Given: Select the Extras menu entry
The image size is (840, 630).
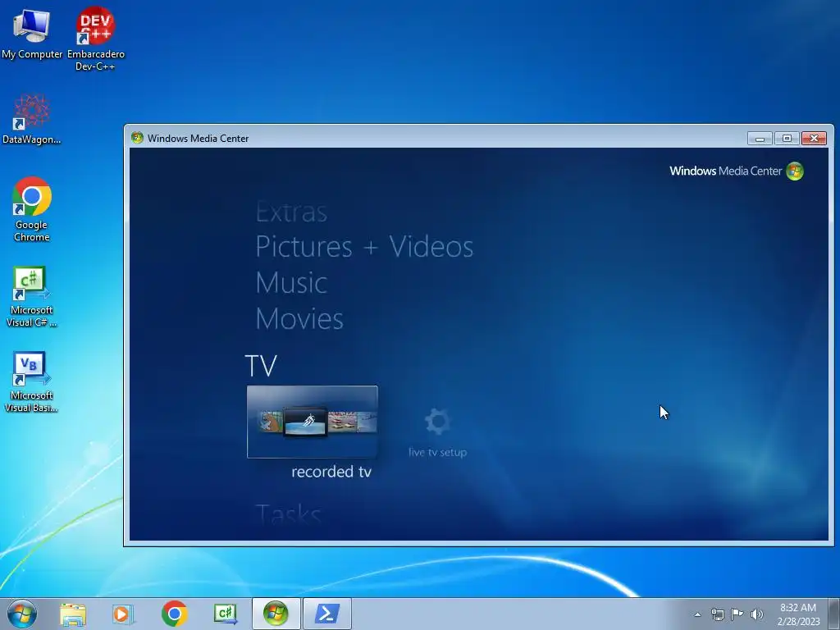Looking at the screenshot, I should point(291,212).
